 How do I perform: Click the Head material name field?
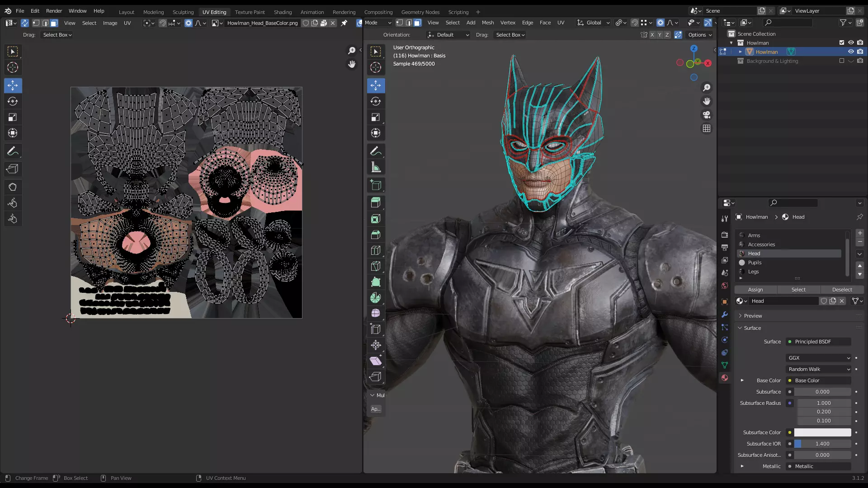(x=784, y=301)
